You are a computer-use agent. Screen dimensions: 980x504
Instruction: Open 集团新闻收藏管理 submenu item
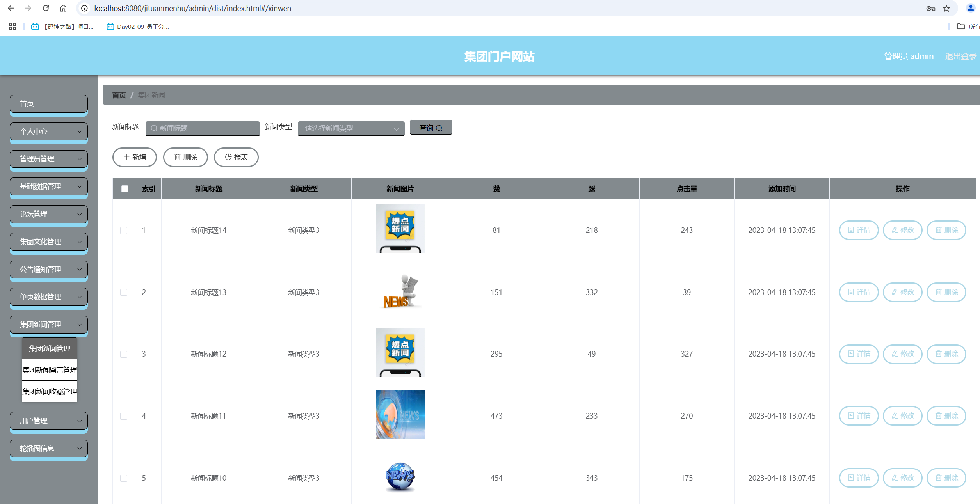click(x=50, y=391)
